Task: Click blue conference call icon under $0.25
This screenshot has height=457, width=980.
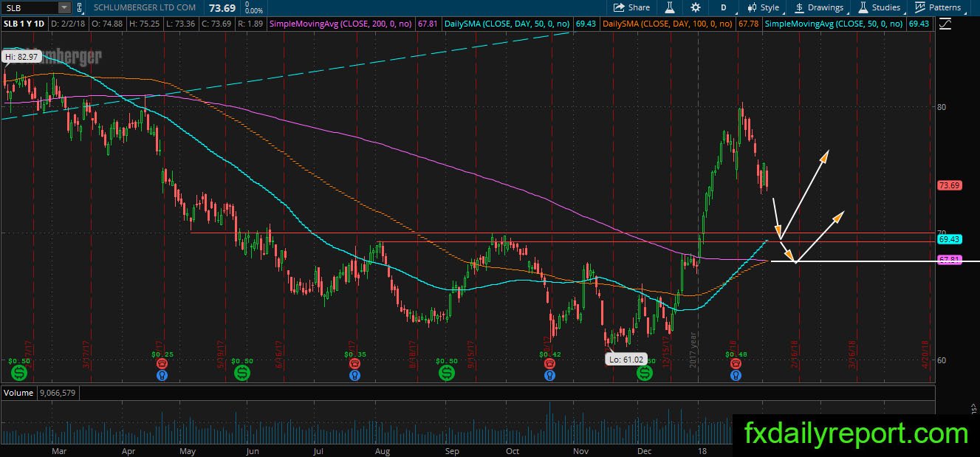Action: click(x=162, y=375)
